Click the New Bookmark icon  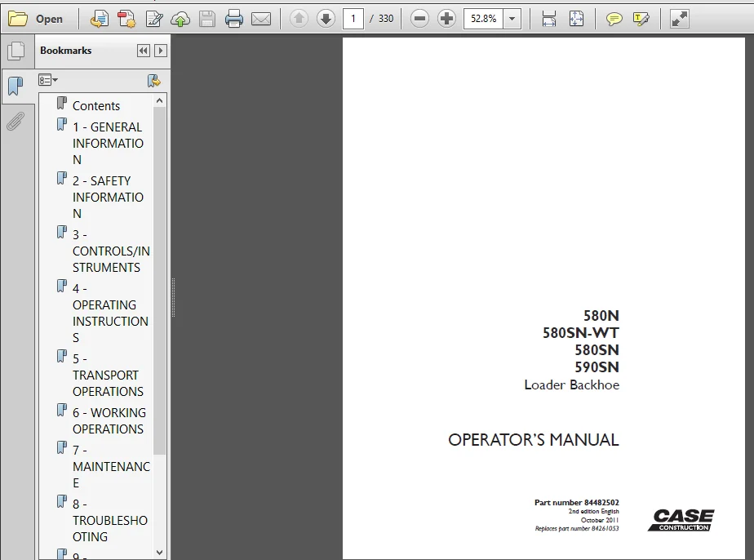pos(154,80)
